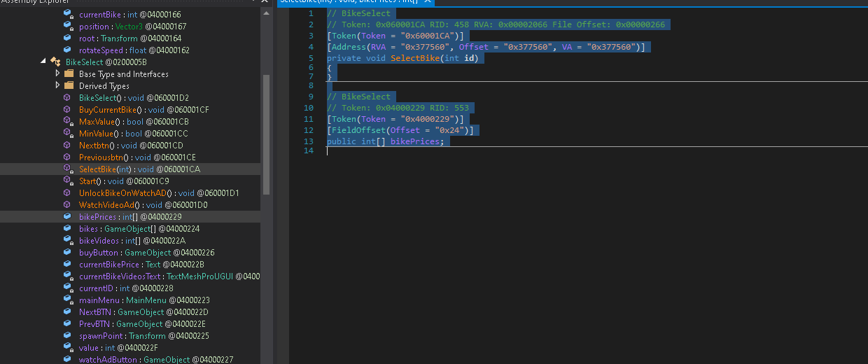Click the MaxValue() method icon

[68, 122]
